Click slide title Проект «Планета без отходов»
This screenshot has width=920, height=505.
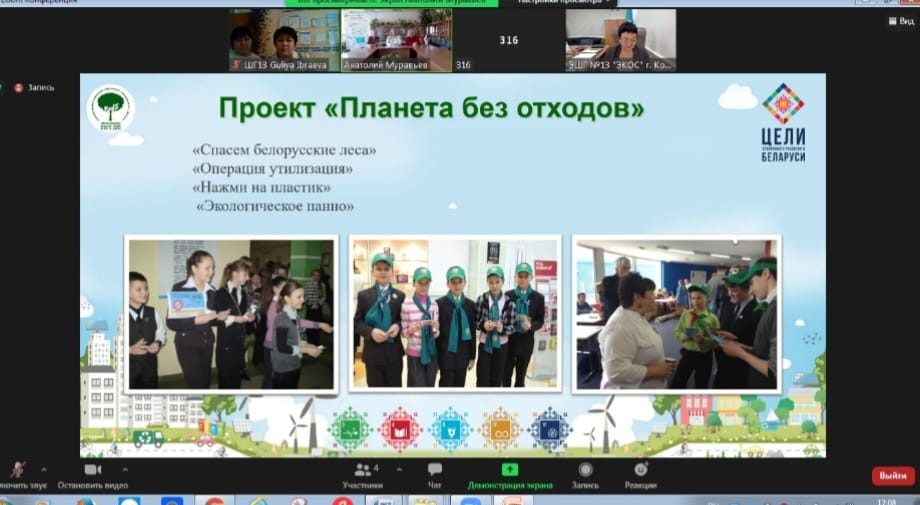pyautogui.click(x=431, y=109)
